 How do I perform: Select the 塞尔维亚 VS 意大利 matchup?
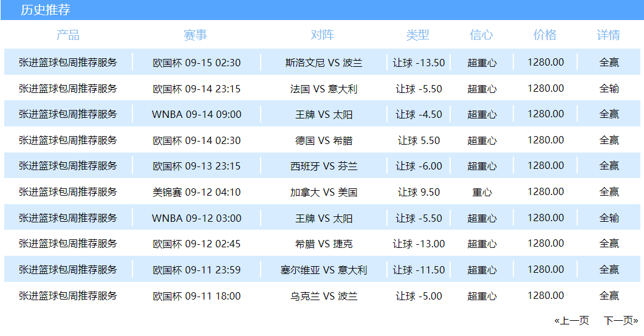tap(324, 270)
